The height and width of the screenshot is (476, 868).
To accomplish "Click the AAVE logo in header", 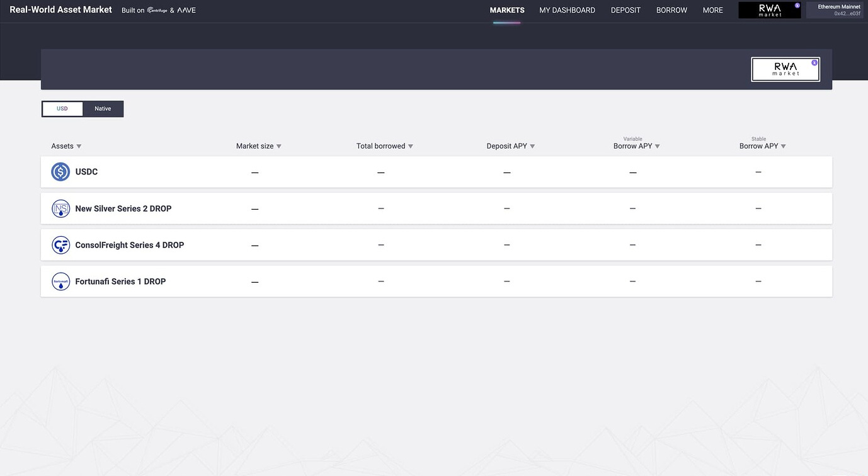I will [186, 10].
